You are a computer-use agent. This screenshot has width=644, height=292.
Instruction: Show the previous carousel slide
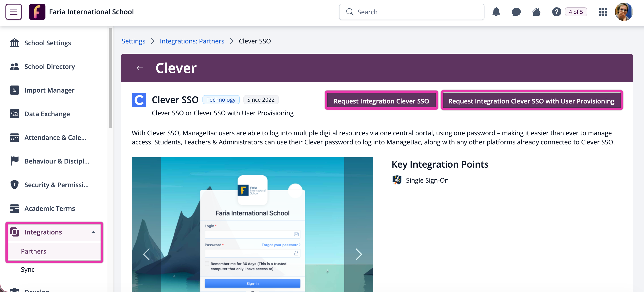click(147, 254)
